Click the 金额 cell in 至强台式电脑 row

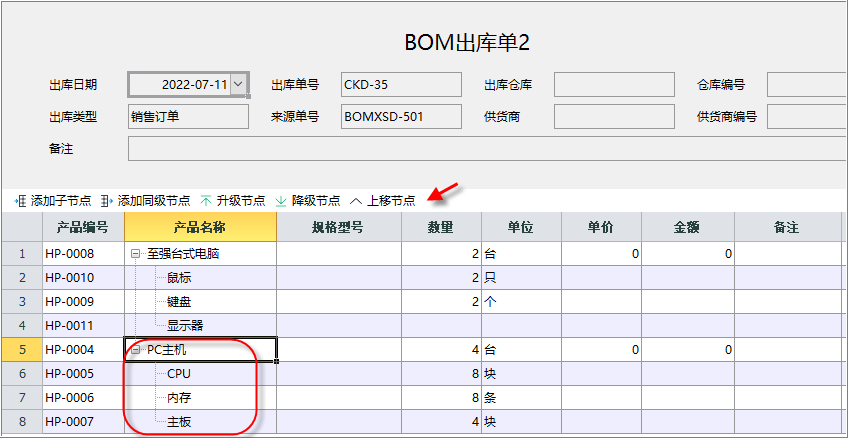pos(688,254)
